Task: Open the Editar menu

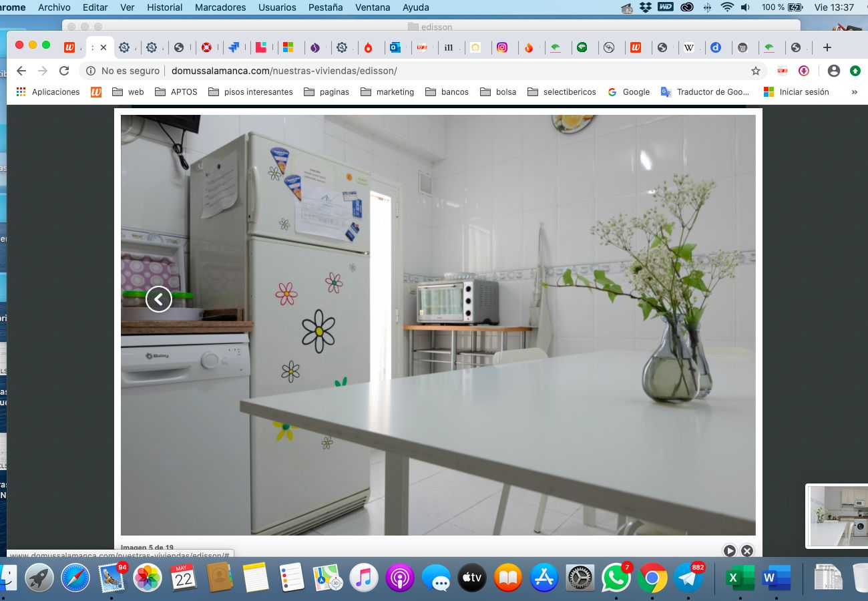Action: [x=95, y=7]
